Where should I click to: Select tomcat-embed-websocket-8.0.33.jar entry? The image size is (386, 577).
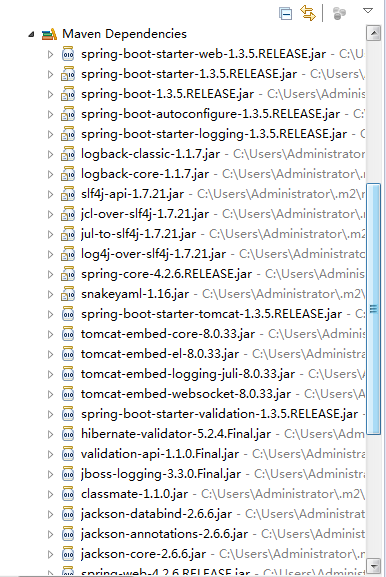(x=186, y=394)
